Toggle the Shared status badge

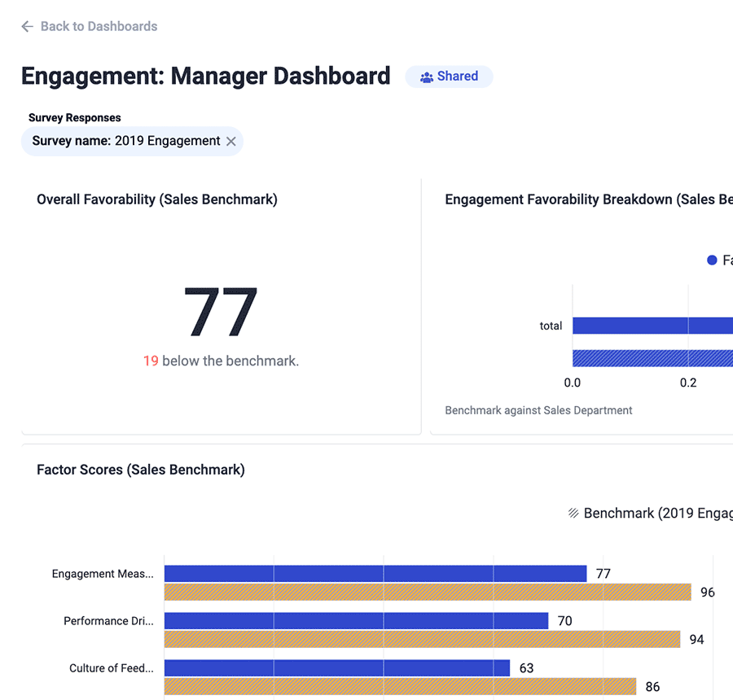coord(449,77)
